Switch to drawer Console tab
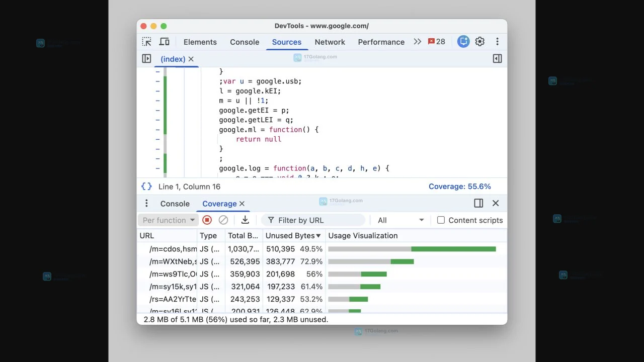 click(175, 204)
